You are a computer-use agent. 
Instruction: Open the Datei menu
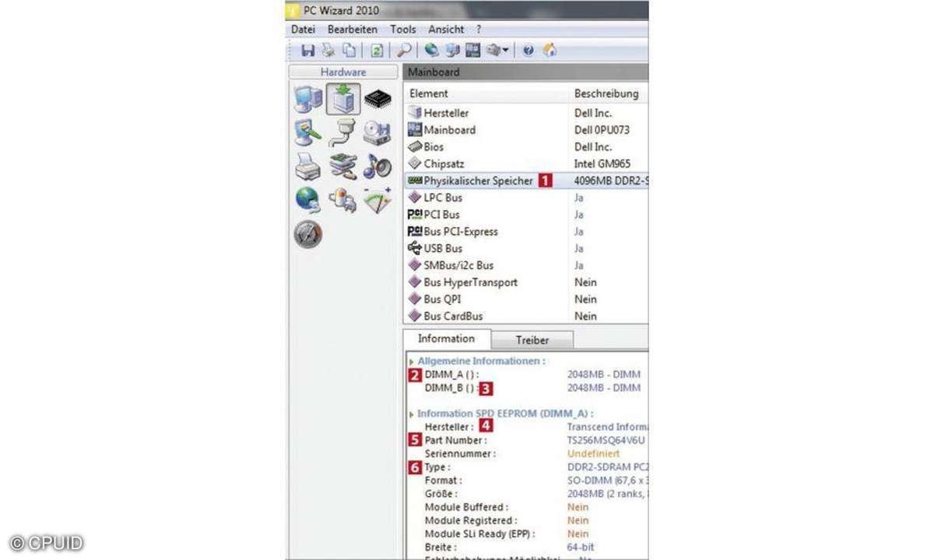coord(304,30)
